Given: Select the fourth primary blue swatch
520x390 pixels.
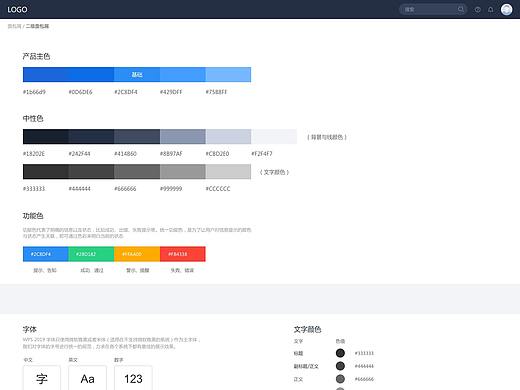Looking at the screenshot, I should tap(183, 75).
